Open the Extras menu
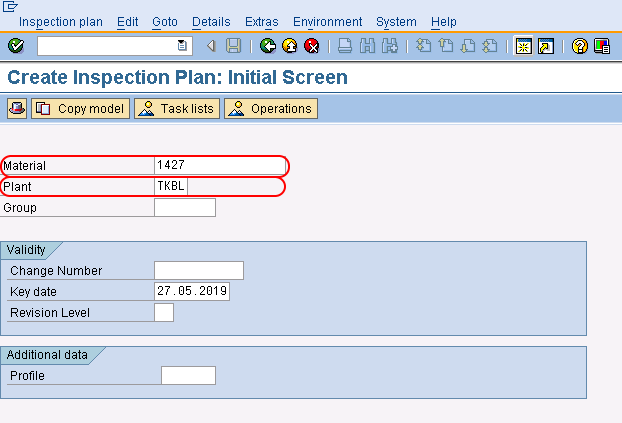 [261, 22]
